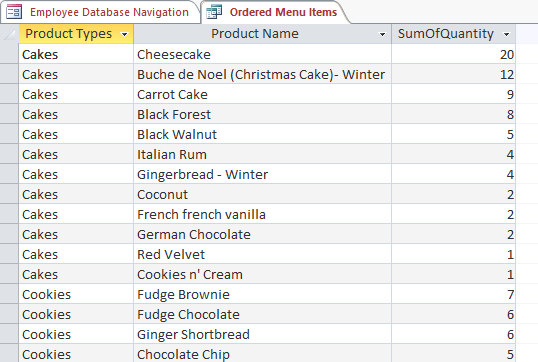Click the Cookies type cell in Ginger Shortbread row
Viewport: 538px width, 362px height.
76,334
